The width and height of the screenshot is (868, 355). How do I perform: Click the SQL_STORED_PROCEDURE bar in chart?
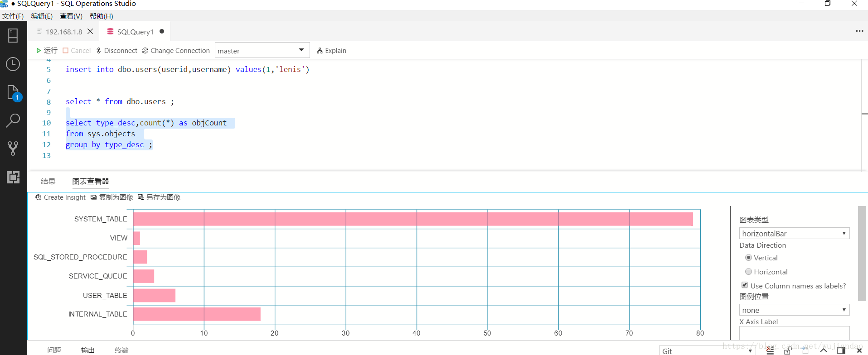[x=140, y=257]
